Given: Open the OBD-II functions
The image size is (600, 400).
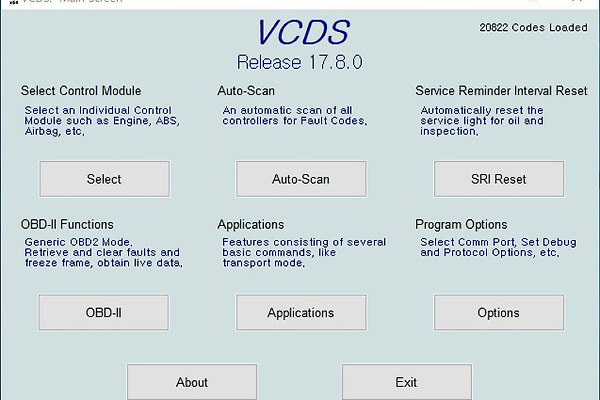Looking at the screenshot, I should 104,312.
